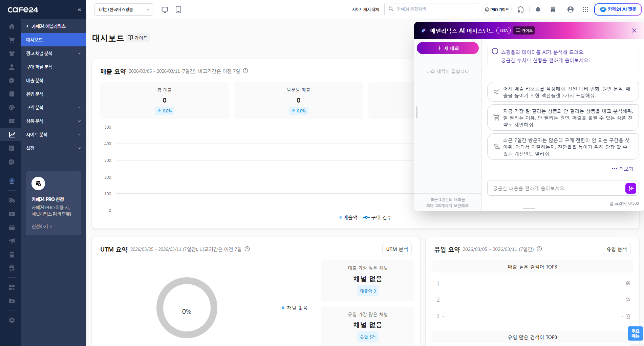Open 유입 분석 menu item in sidebar
This screenshot has height=346, width=644.
(53, 94)
